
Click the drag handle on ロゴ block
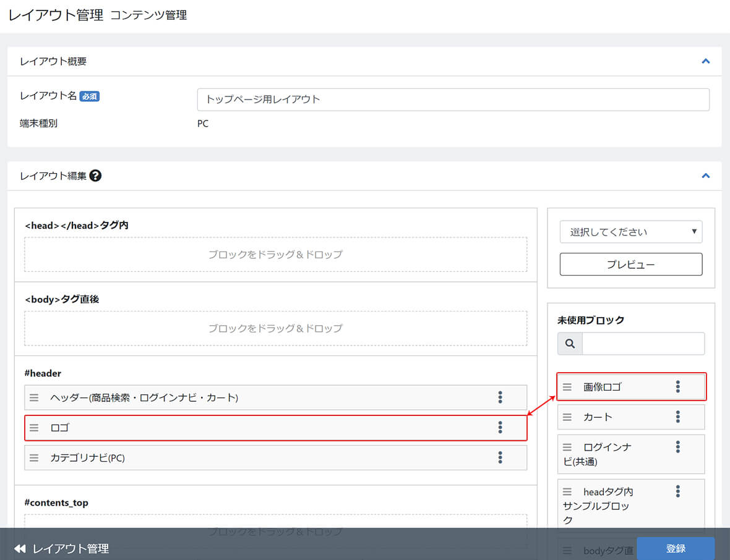pyautogui.click(x=34, y=428)
